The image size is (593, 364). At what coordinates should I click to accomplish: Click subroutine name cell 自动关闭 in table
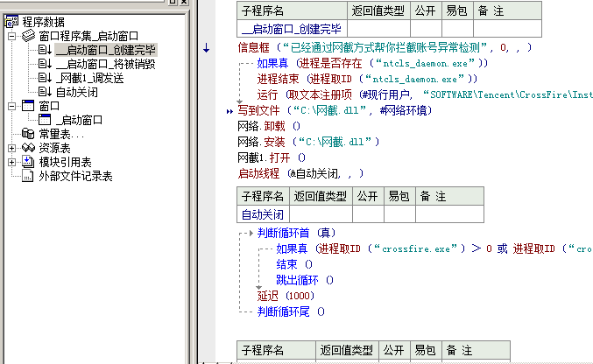tap(263, 214)
